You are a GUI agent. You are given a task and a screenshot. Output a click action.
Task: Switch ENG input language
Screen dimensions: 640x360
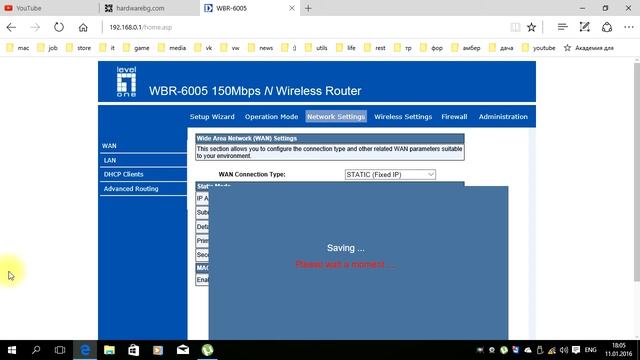tap(590, 350)
